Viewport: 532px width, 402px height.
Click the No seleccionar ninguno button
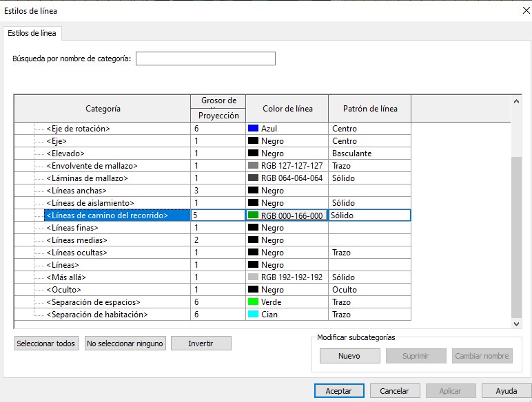pyautogui.click(x=125, y=343)
